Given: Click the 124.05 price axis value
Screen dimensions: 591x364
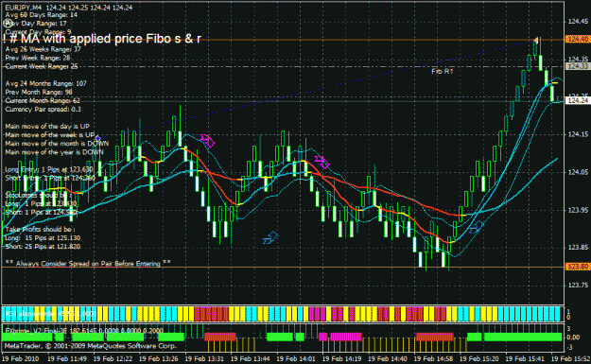Looking at the screenshot, I should point(578,172).
